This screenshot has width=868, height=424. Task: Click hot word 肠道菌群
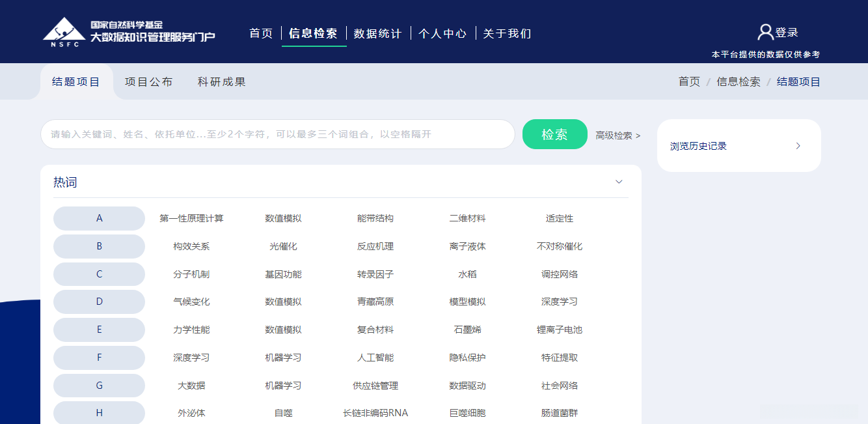[560, 413]
